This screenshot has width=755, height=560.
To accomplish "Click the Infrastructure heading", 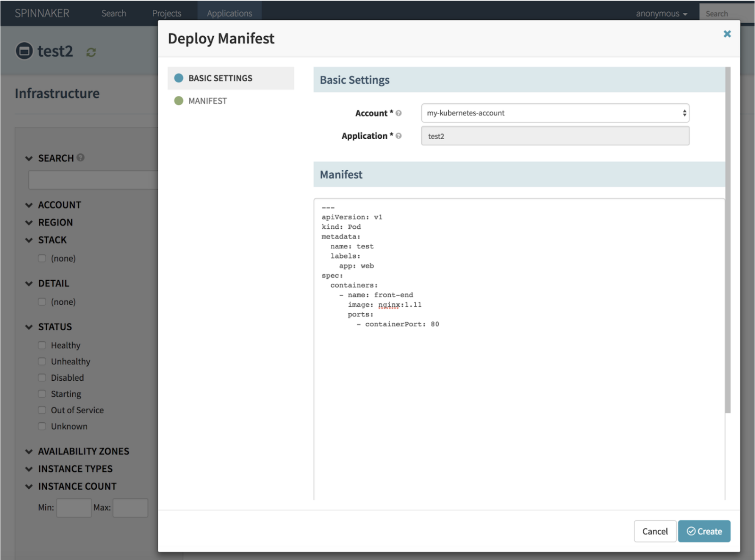I will pyautogui.click(x=57, y=93).
